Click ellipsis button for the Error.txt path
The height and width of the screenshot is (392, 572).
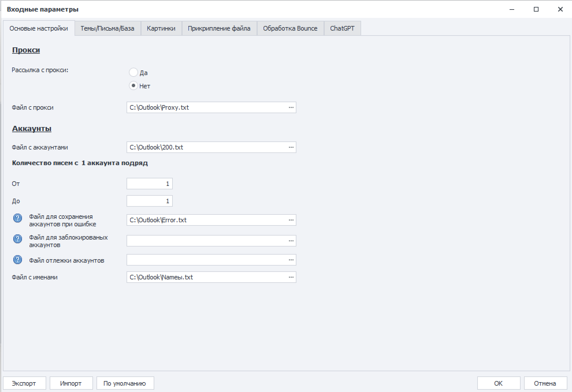pos(291,220)
